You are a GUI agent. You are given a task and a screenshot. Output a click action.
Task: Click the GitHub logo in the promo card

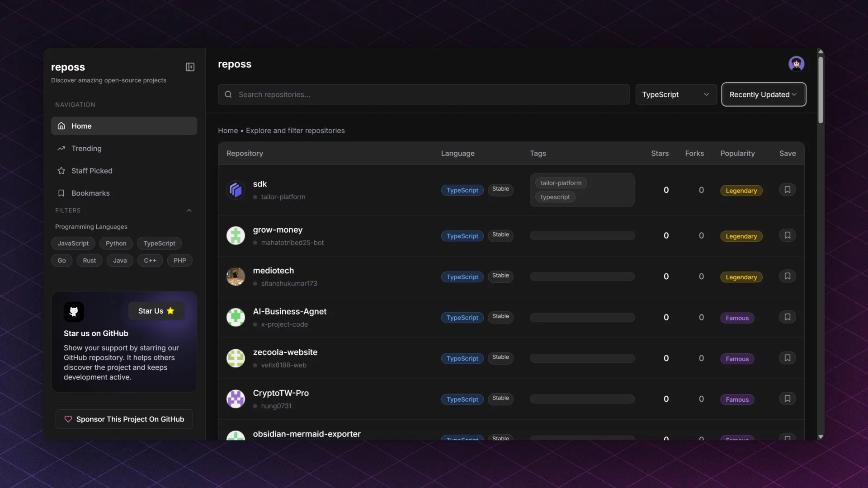pos(74,312)
